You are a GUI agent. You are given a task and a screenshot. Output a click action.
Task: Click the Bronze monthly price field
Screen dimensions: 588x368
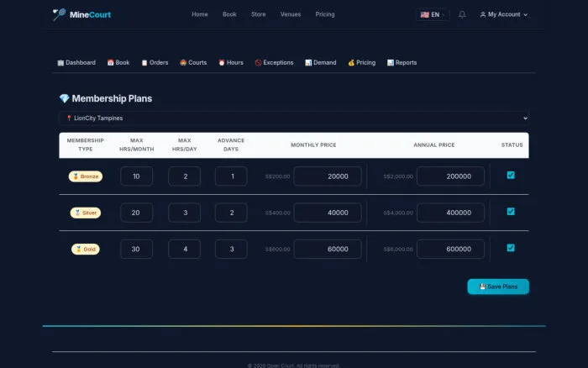(x=328, y=176)
